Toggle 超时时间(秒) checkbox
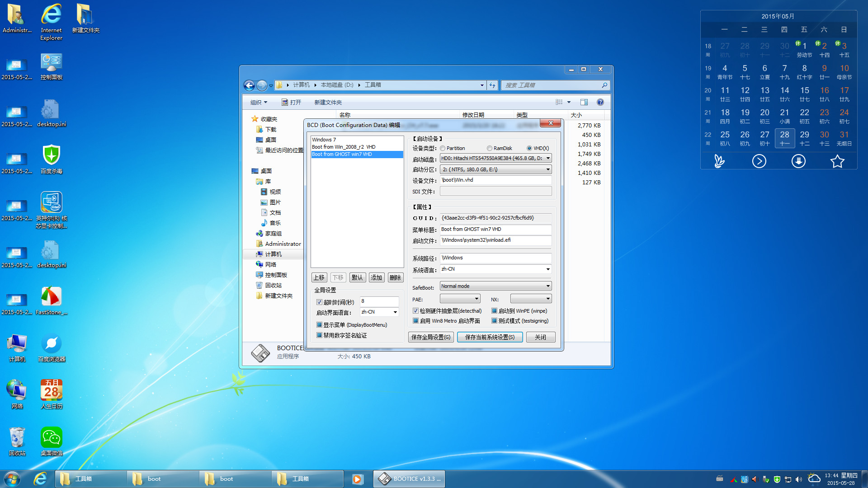868x488 pixels. point(319,302)
